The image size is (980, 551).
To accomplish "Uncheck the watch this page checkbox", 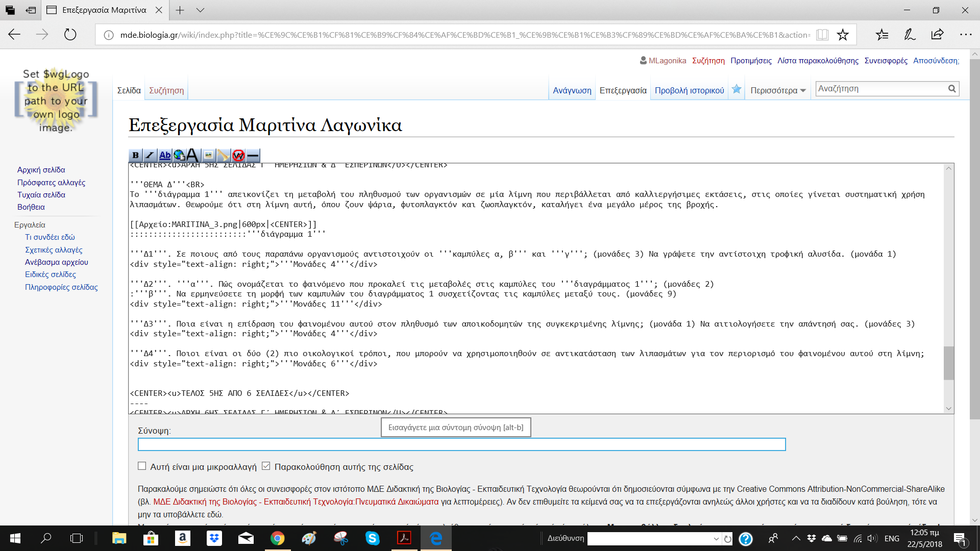I will coord(266,466).
